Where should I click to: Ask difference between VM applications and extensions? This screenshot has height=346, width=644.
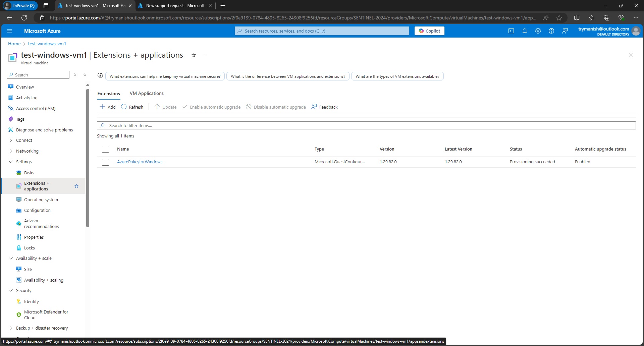288,76
